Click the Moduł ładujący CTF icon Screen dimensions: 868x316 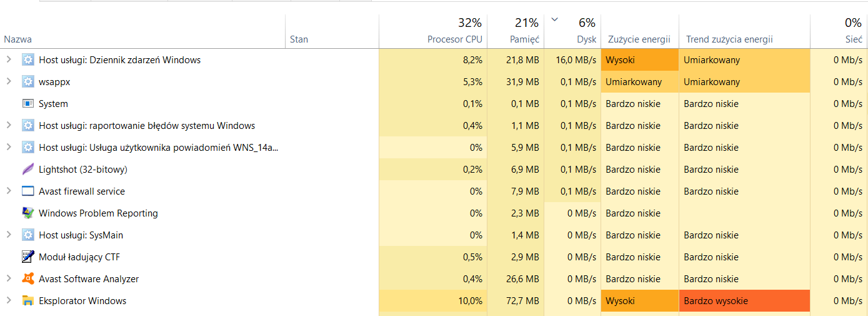point(27,257)
